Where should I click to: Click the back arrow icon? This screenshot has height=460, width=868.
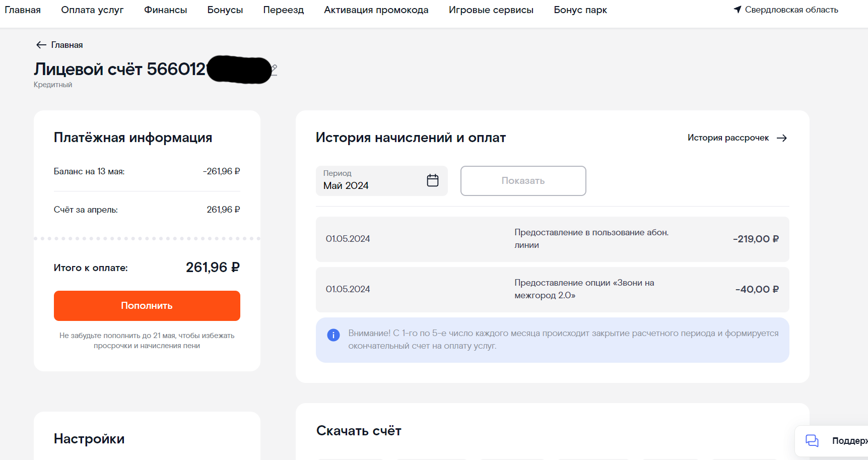(41, 45)
